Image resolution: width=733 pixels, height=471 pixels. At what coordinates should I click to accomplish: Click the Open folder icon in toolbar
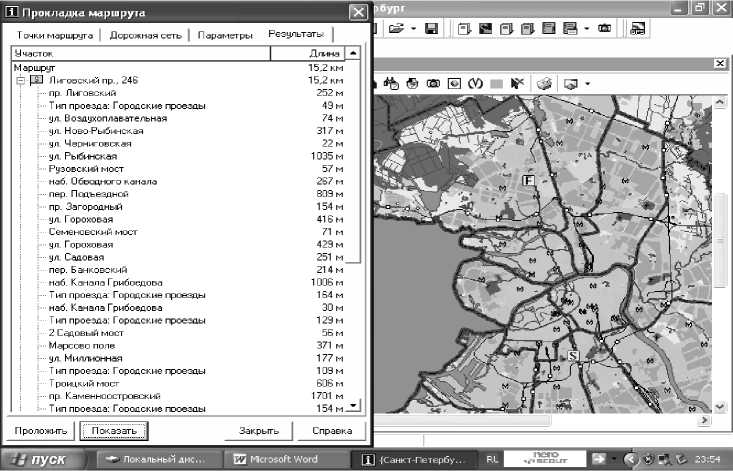point(395,29)
